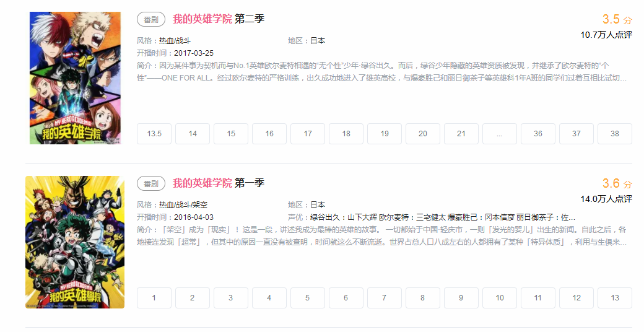The height and width of the screenshot is (332, 644).
Task: Select episode 5 of Season 1
Action: coord(308,298)
